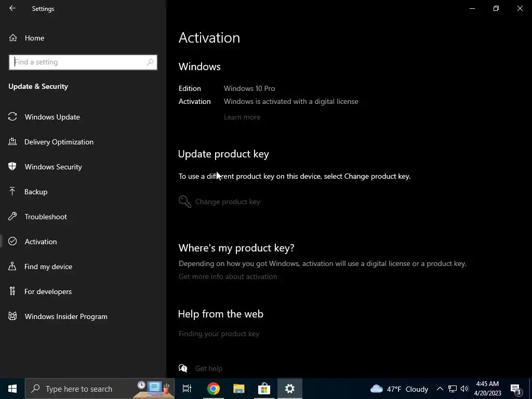Open Find my device via its icon
The height and width of the screenshot is (399, 532).
tap(12, 267)
